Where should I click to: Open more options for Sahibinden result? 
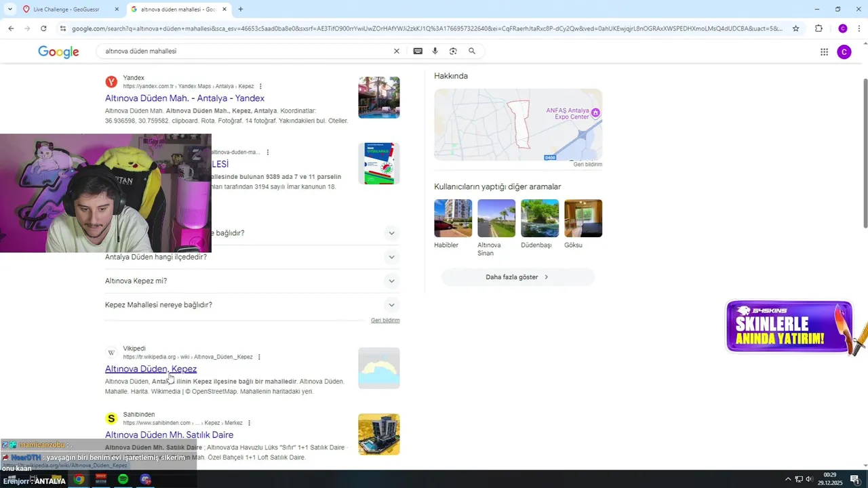coord(249,423)
